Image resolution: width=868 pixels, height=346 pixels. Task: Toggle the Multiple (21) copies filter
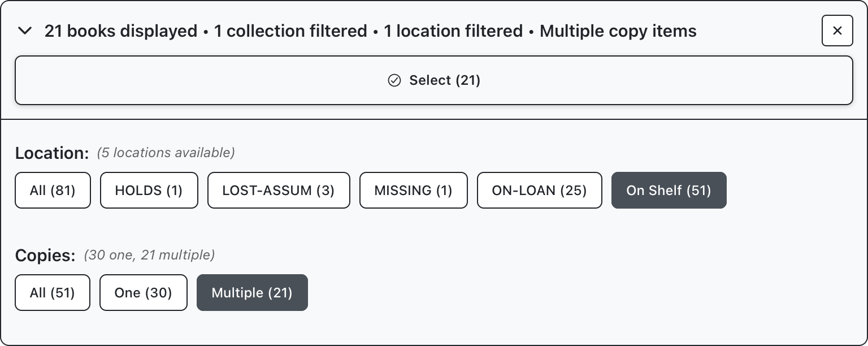[251, 293]
